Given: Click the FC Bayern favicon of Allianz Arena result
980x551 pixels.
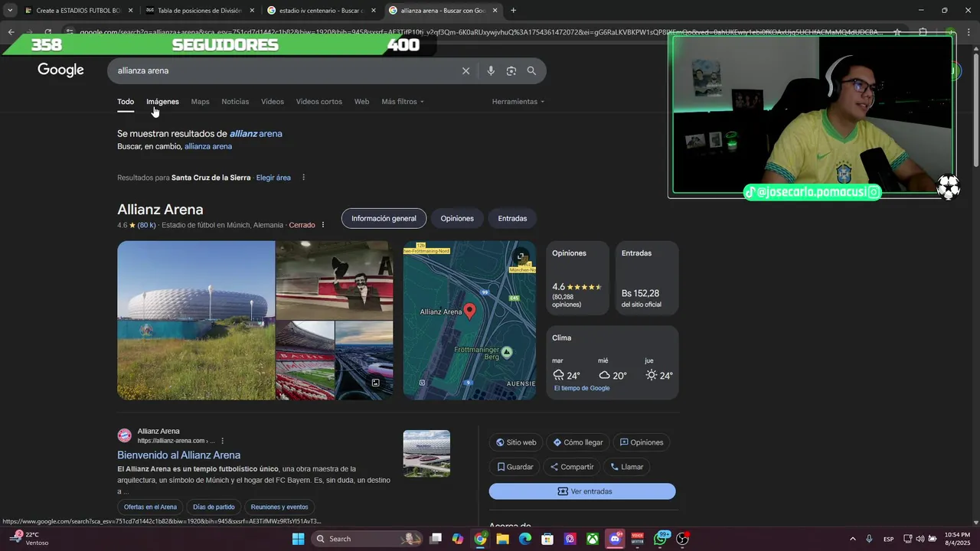Looking at the screenshot, I should [124, 435].
